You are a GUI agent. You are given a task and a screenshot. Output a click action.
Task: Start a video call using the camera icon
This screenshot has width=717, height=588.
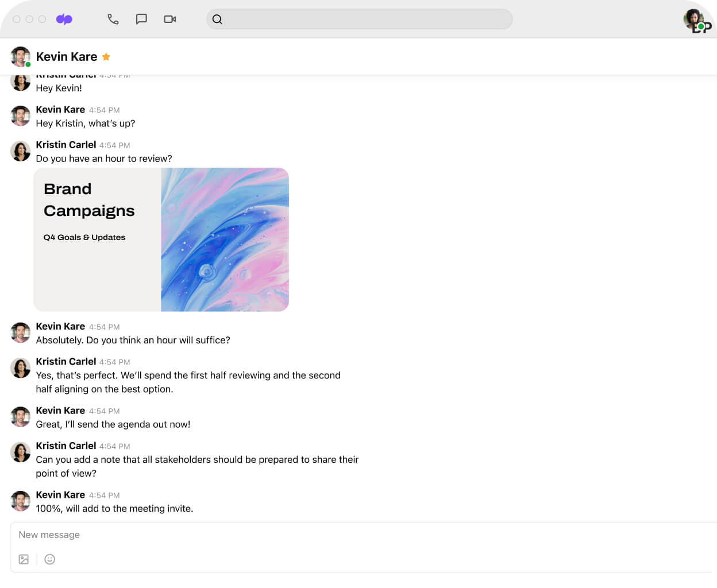click(x=169, y=19)
